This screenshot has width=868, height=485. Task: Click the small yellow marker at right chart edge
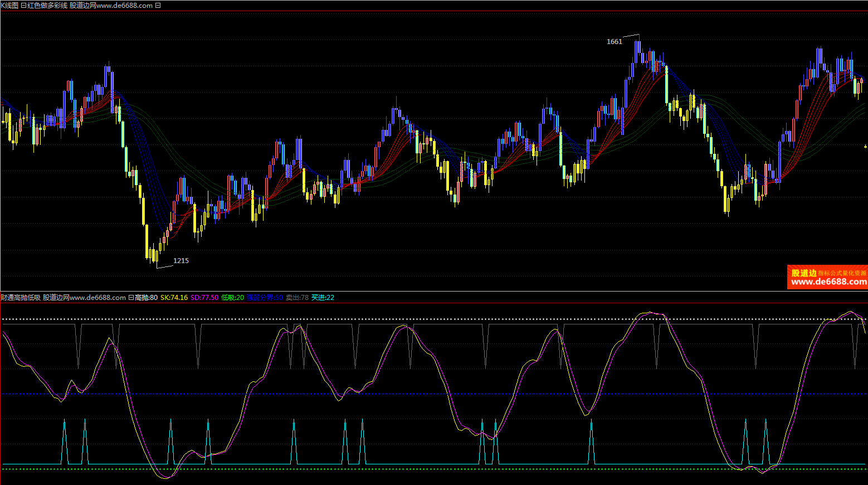pos(865,147)
